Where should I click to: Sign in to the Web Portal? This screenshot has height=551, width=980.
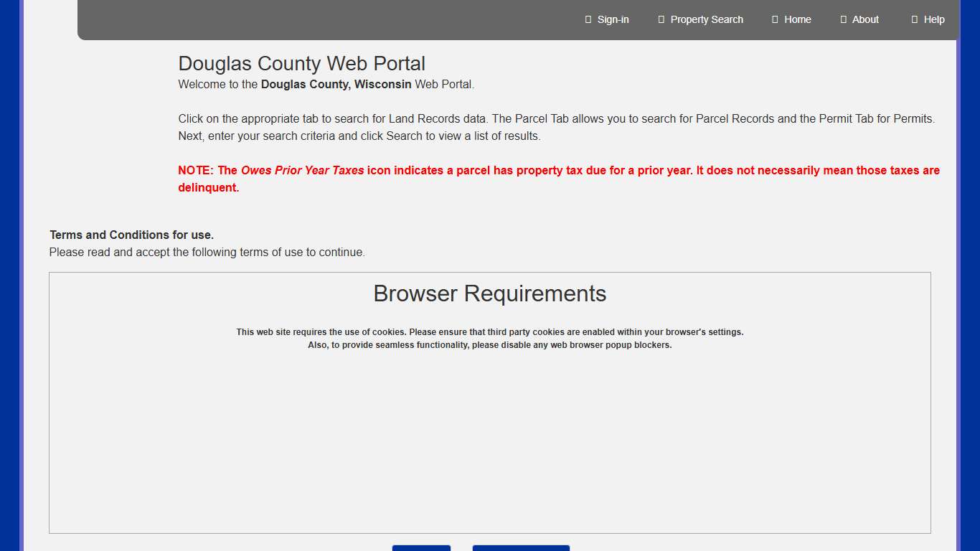click(x=612, y=19)
